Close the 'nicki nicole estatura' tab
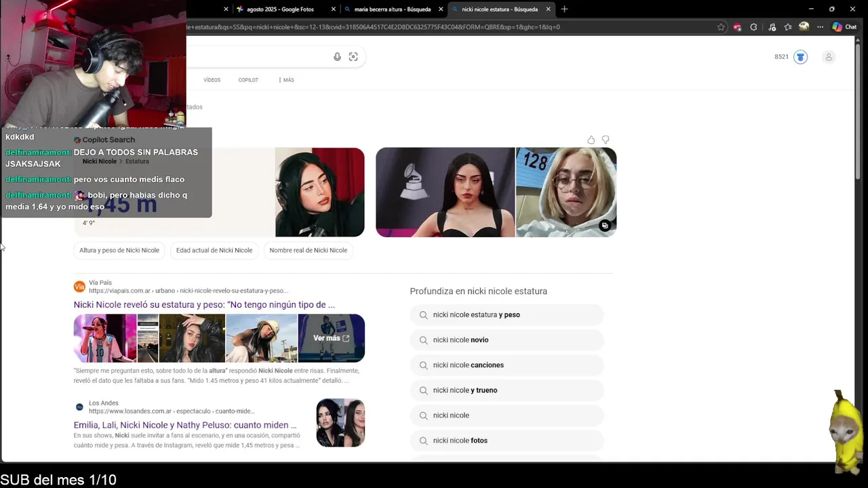 coord(548,9)
